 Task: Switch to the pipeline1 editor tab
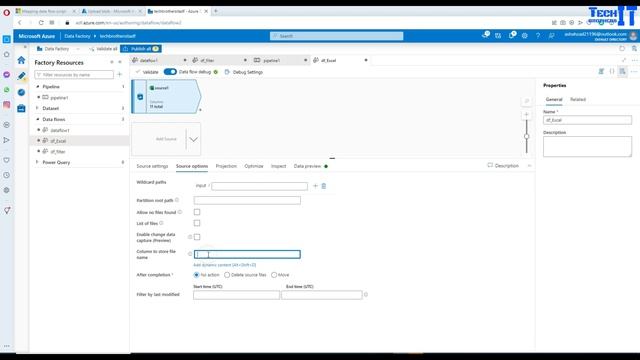tap(272, 60)
